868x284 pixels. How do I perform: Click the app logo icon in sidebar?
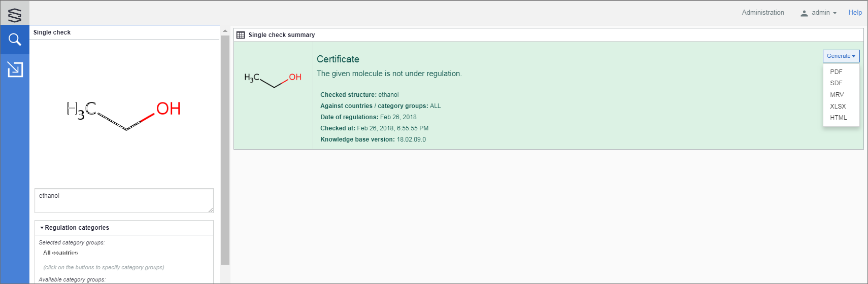[15, 15]
